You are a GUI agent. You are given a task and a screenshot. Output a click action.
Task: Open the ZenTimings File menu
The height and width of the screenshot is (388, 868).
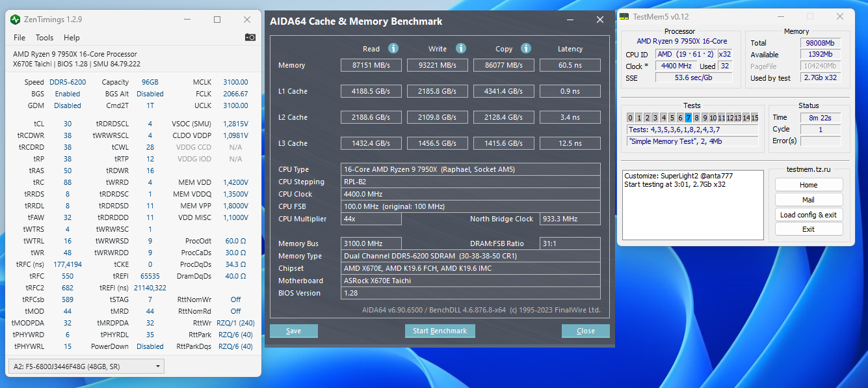(x=20, y=38)
